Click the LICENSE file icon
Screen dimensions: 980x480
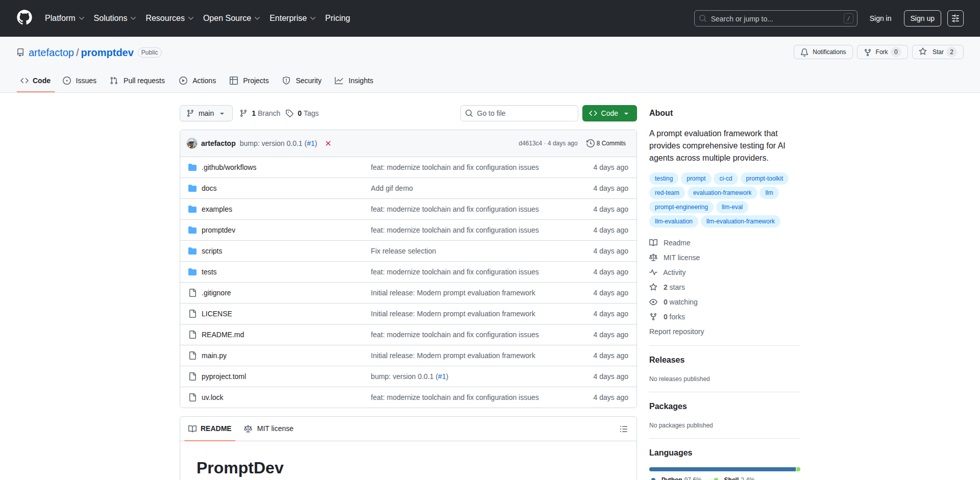click(x=192, y=314)
